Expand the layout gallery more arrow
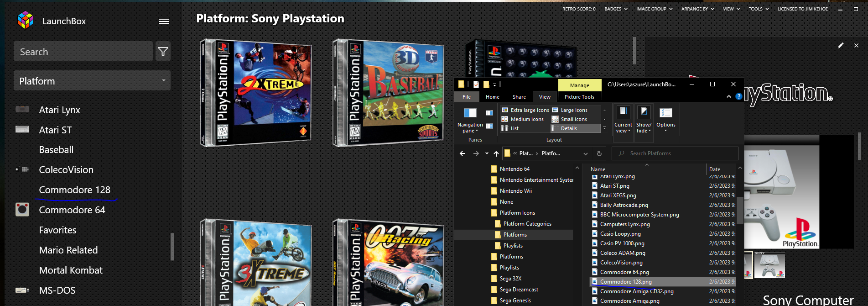 tap(605, 128)
